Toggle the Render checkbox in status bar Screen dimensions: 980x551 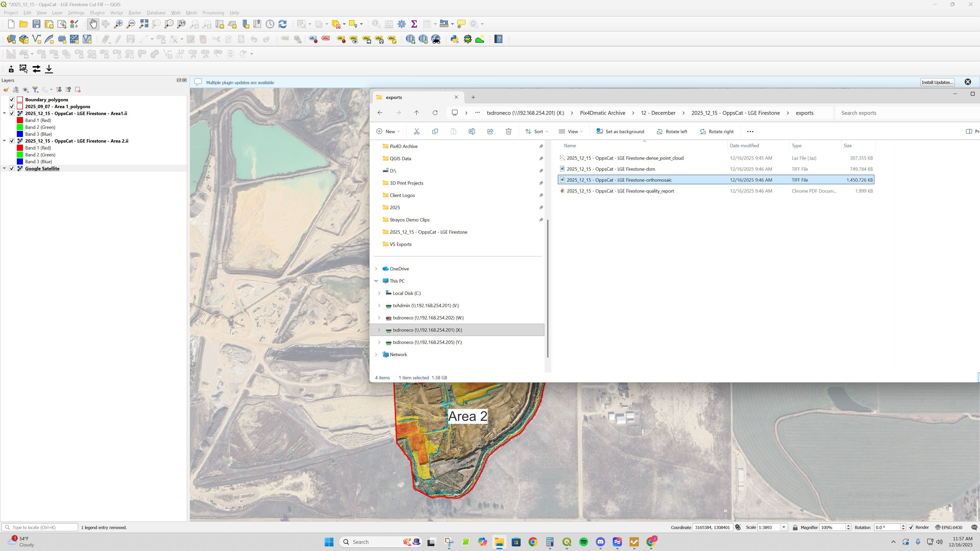tap(911, 528)
